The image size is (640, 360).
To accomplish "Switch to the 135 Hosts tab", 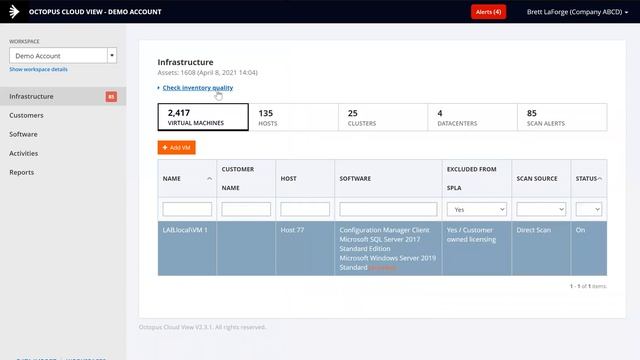I will coord(293,117).
